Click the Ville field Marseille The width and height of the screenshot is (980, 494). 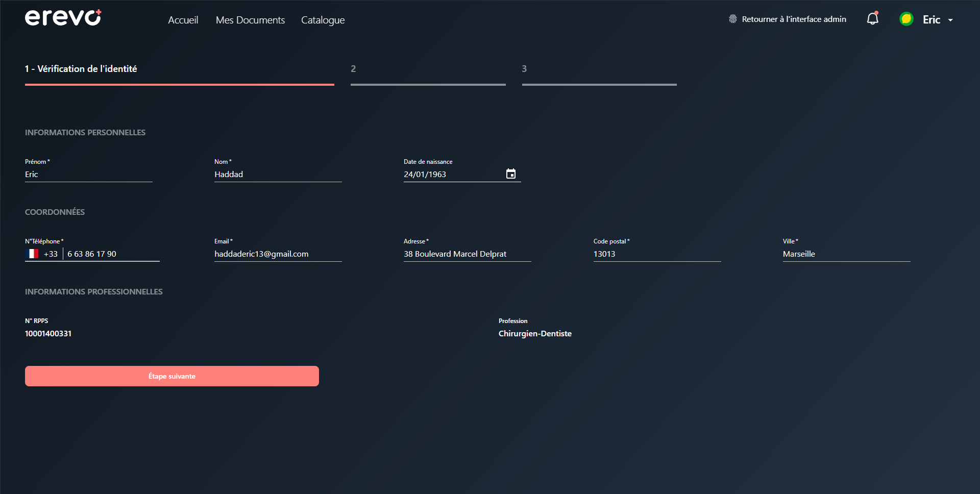(x=846, y=254)
